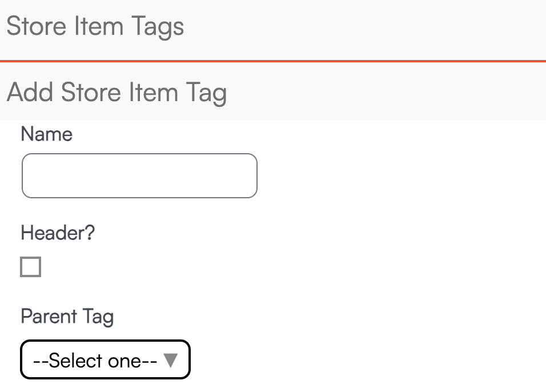Open the Parent Tag dropdown
Image resolution: width=546 pixels, height=392 pixels.
click(105, 359)
